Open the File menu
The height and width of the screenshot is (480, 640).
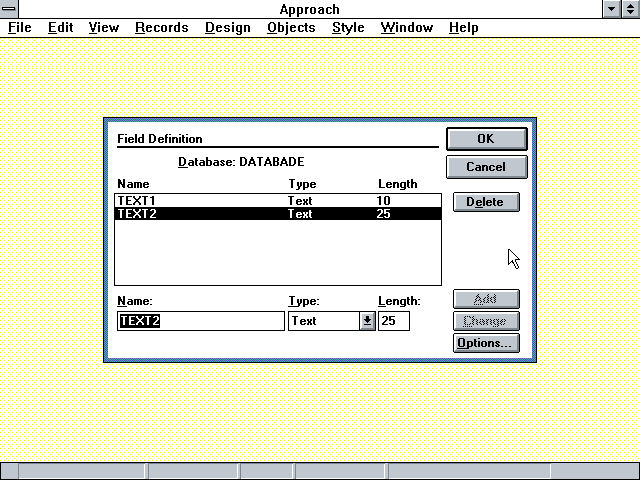(20, 27)
